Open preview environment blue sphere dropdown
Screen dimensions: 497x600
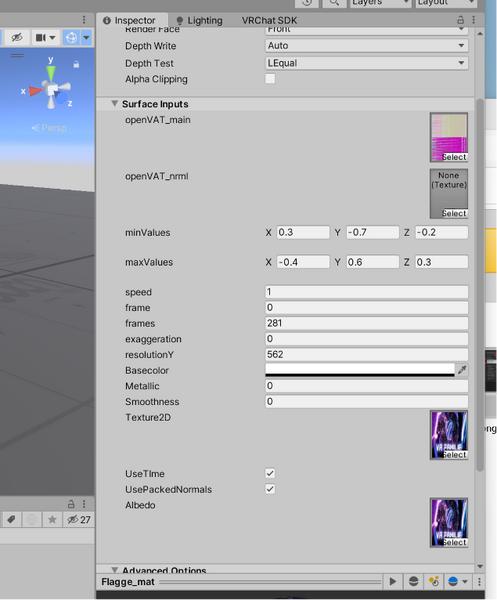coord(458,582)
